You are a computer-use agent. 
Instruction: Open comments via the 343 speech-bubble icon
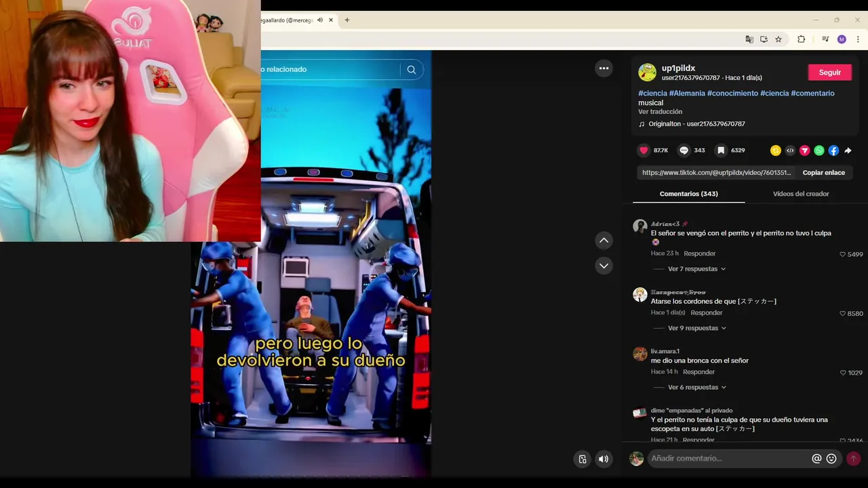[684, 150]
